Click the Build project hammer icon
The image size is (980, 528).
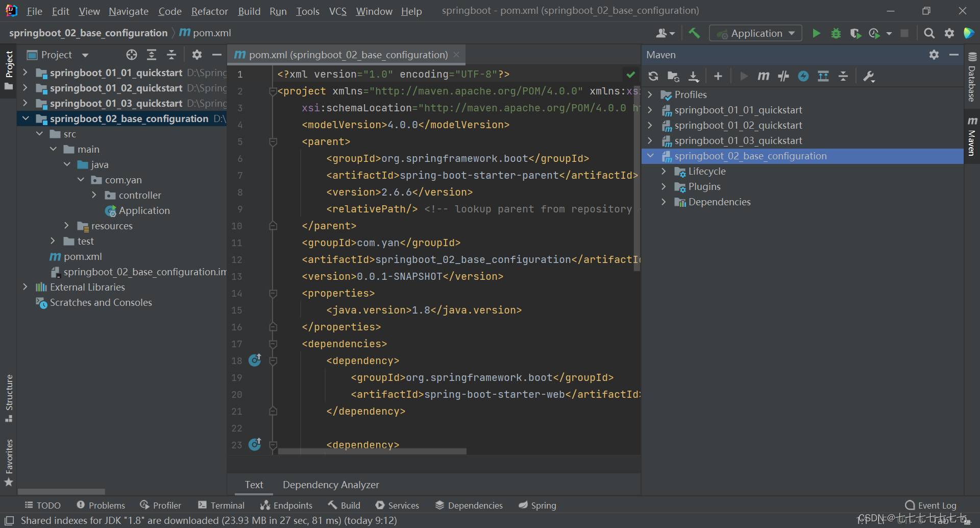[694, 33]
